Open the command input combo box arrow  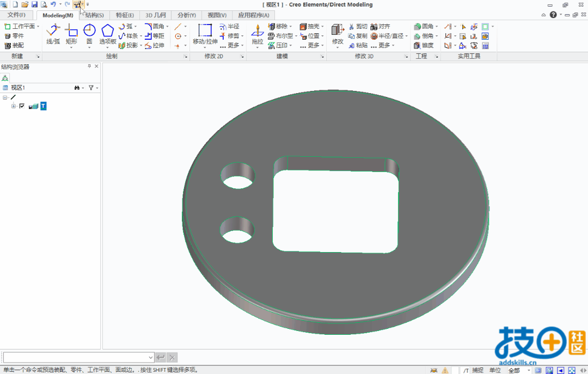[x=150, y=358]
